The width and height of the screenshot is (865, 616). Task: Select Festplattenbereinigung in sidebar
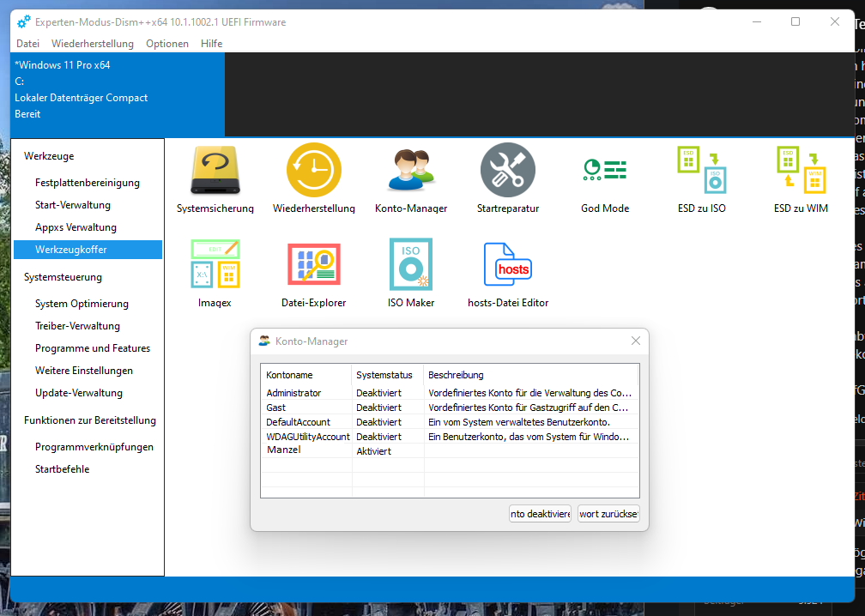point(88,183)
